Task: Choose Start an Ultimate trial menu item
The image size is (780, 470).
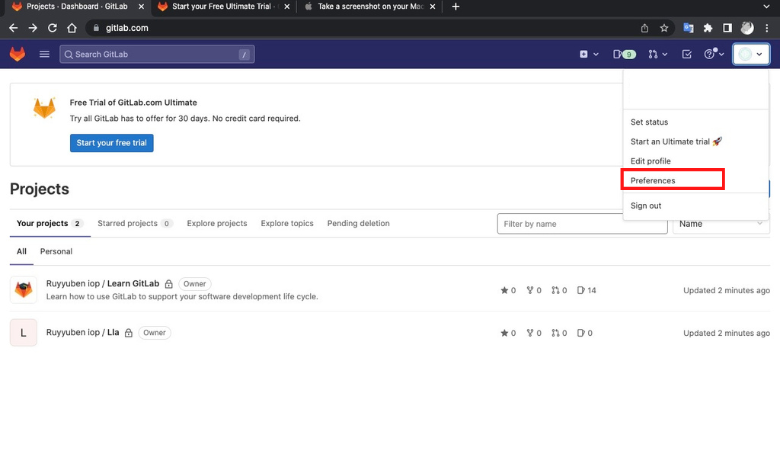Action: pos(676,141)
